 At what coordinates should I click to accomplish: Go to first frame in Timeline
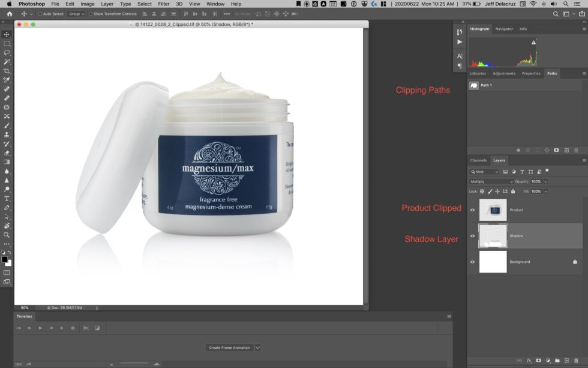19,328
